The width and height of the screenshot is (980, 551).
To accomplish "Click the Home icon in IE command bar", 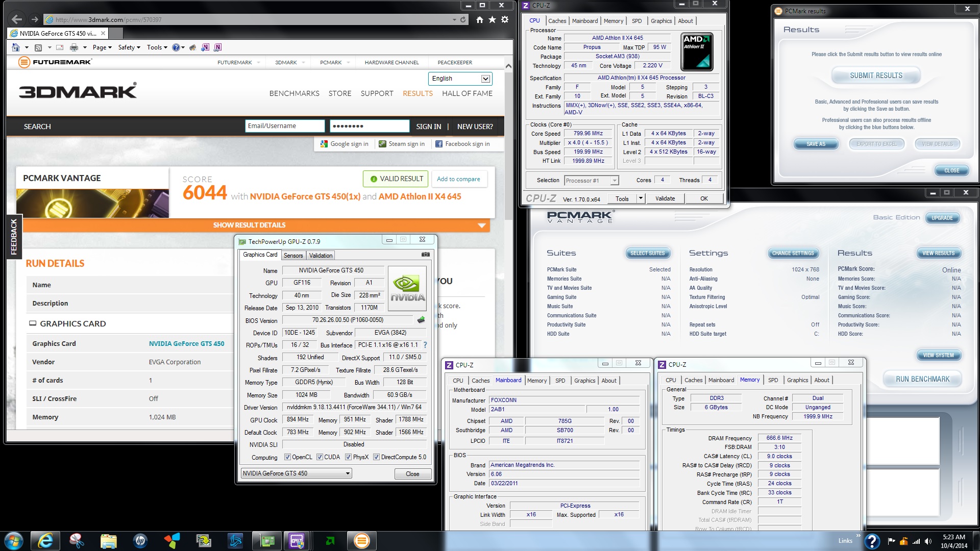I will [16, 47].
